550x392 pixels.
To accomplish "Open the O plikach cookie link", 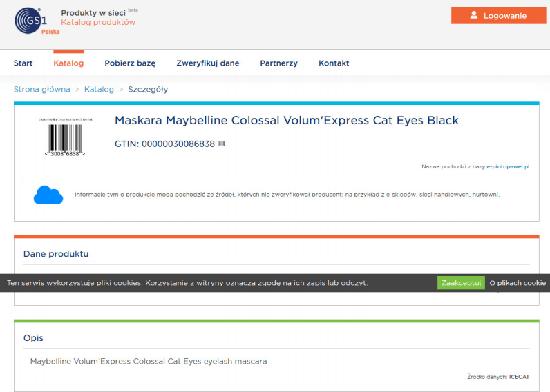I will pyautogui.click(x=518, y=283).
